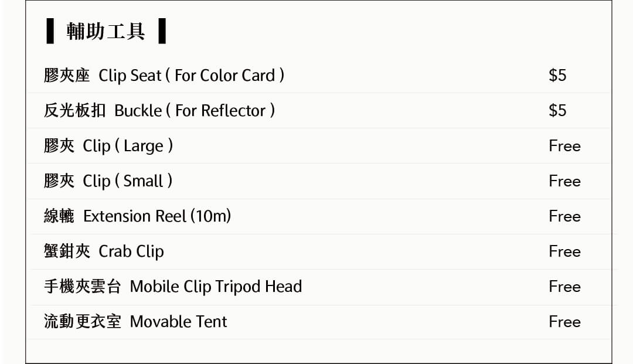Select the Clip Seat (For Color Card) row

tap(319, 76)
